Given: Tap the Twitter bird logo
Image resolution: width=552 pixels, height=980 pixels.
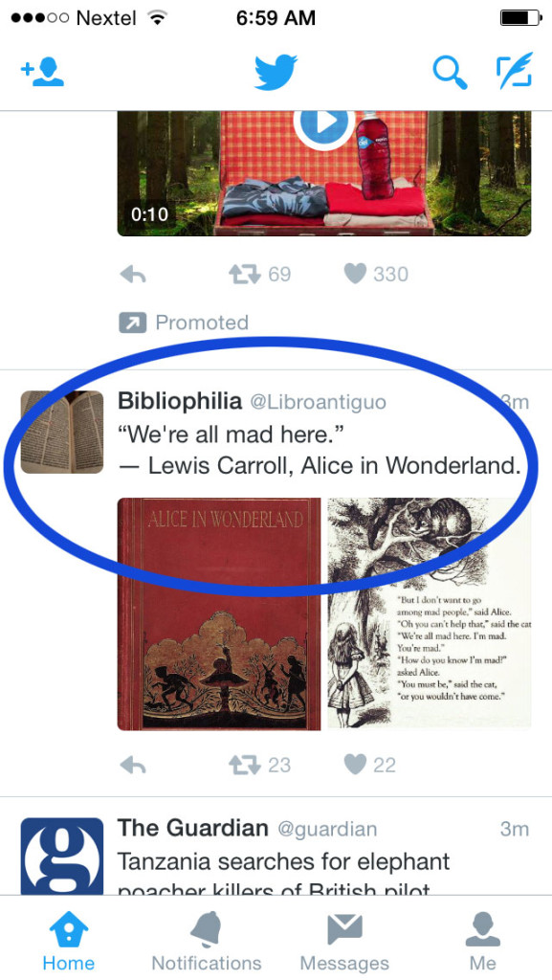Looking at the screenshot, I should click(276, 72).
